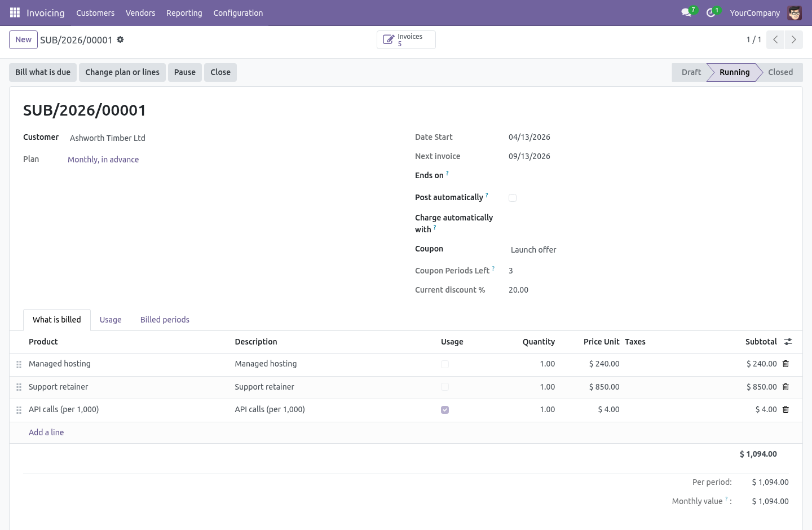Open the Monthly, in advance plan link
Viewport: 812px width, 530px height.
(103, 160)
